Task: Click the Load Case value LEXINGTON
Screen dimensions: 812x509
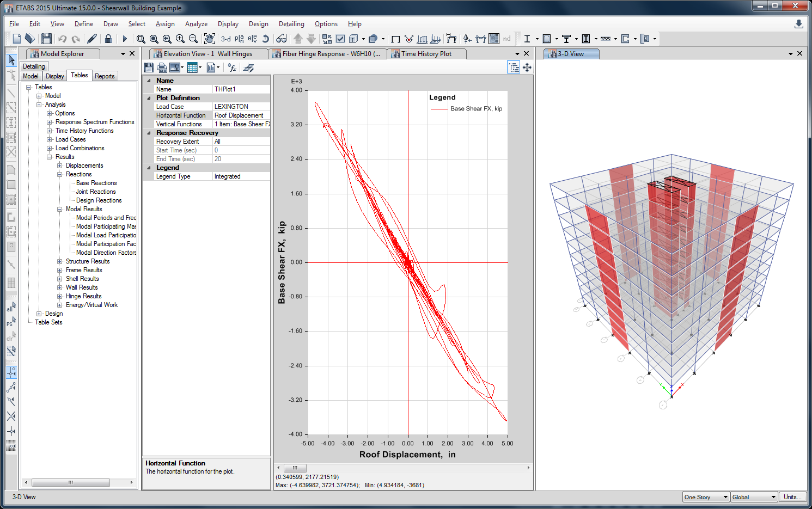Action: point(241,107)
